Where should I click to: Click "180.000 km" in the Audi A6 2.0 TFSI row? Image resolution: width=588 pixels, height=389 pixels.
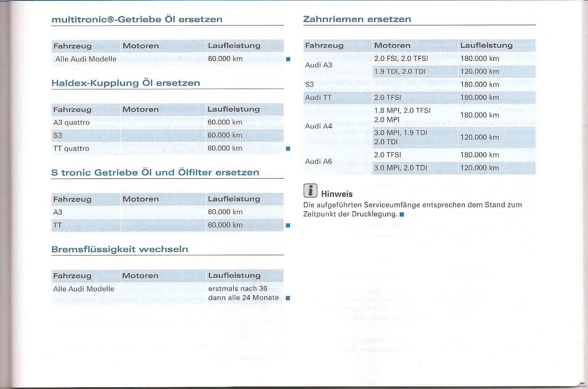[480, 155]
